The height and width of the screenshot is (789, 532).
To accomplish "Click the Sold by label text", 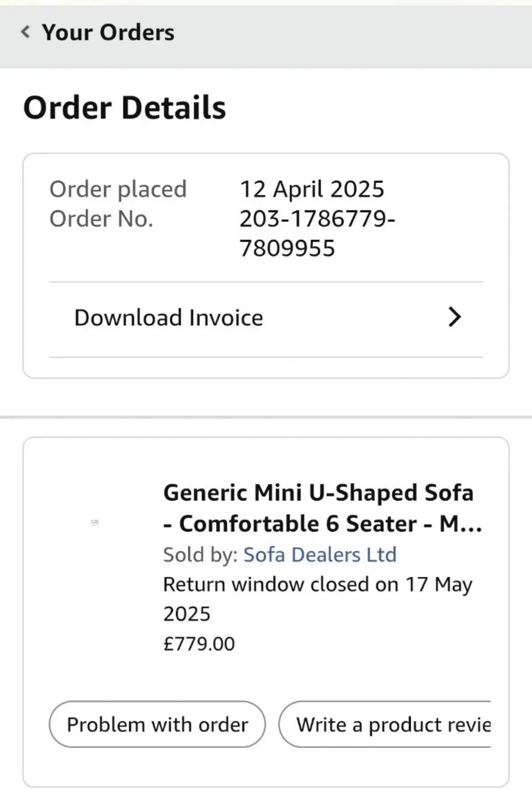I will click(200, 555).
